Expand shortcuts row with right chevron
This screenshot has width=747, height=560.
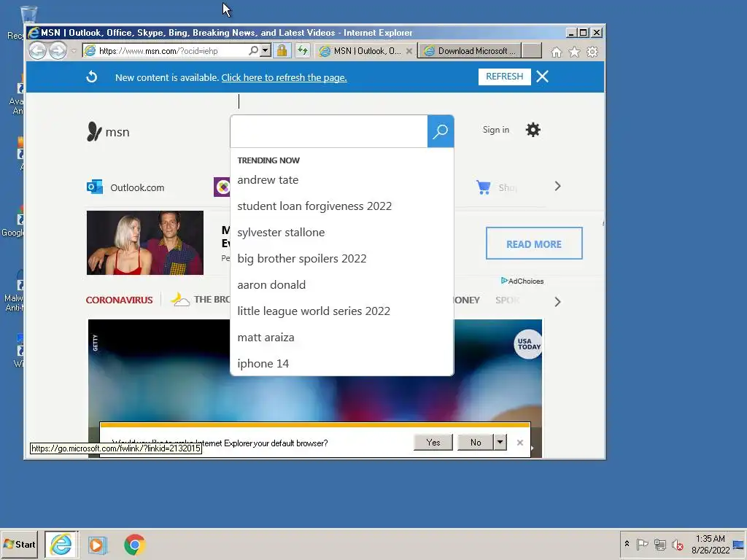pos(557,186)
